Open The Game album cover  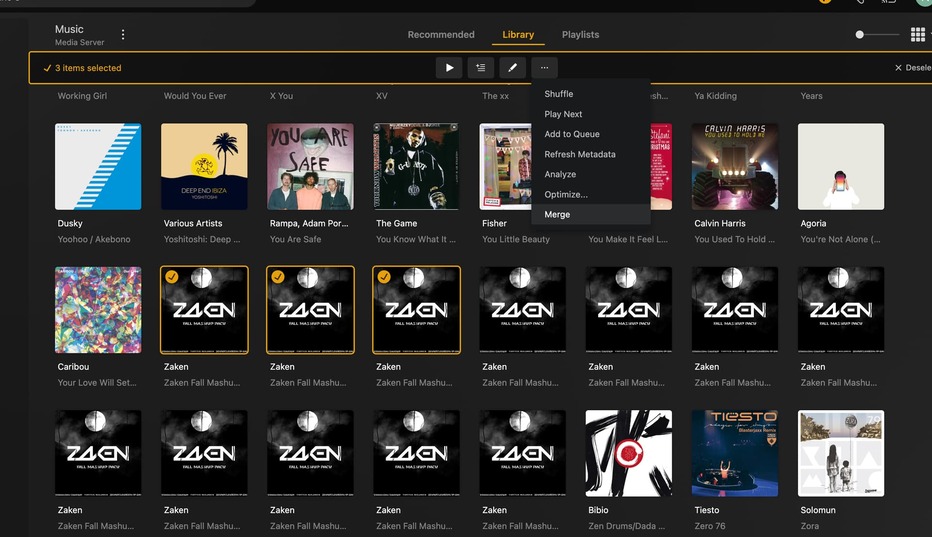(x=416, y=167)
